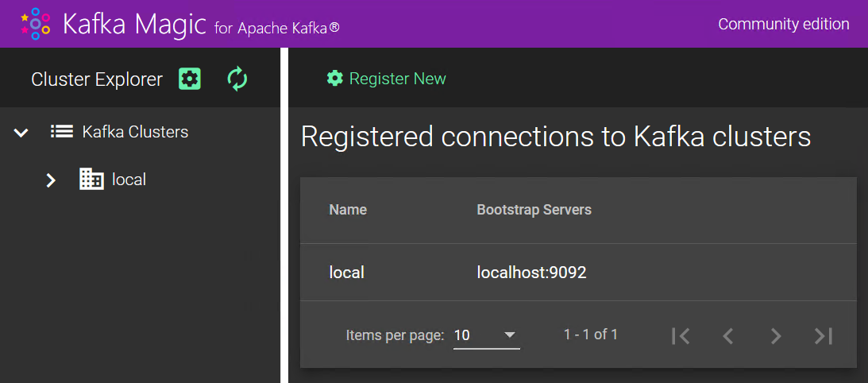Open the Items per page dropdown
Image resolution: width=868 pixels, height=383 pixels.
tap(487, 335)
